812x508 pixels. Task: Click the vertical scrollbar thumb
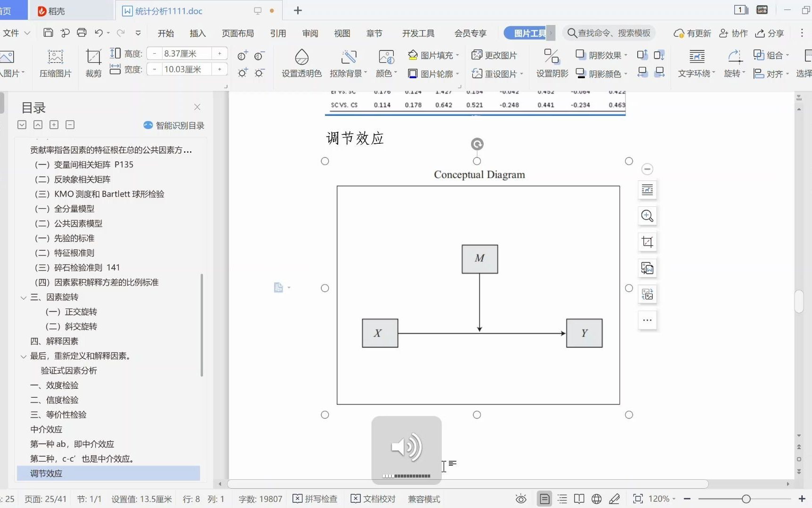tap(798, 302)
